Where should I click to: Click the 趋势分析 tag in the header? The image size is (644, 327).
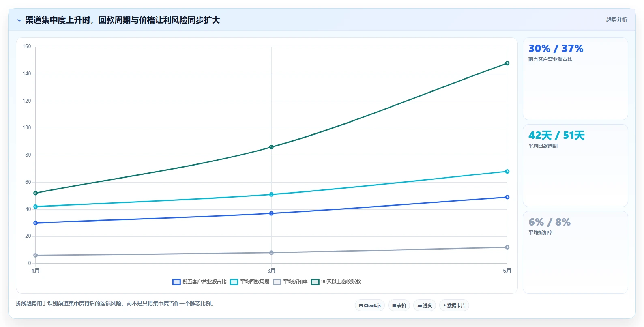point(616,19)
